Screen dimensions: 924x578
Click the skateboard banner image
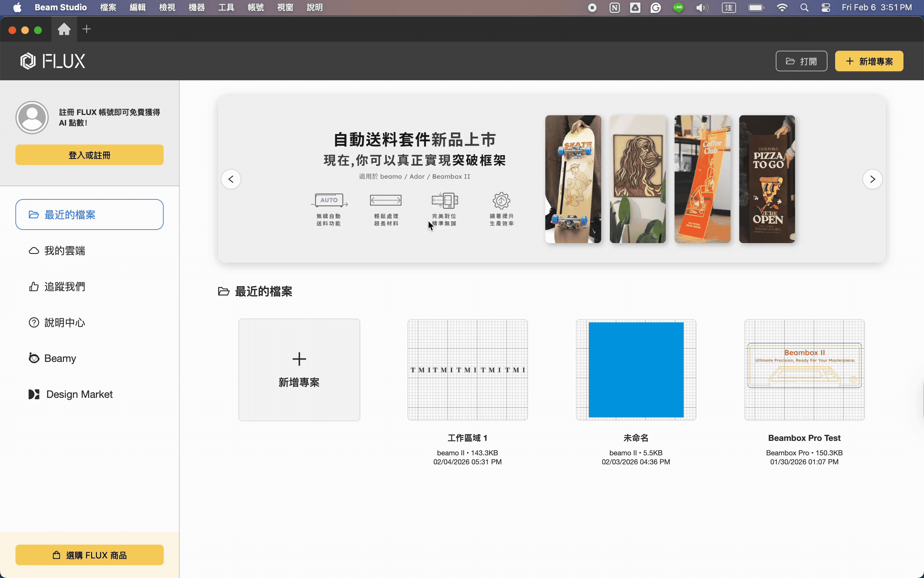tap(573, 179)
